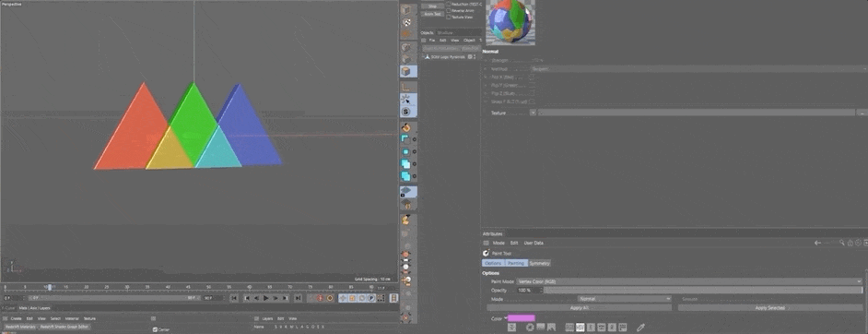The image size is (868, 334).
Task: Click the autokeying circle icon
Action: pyautogui.click(x=330, y=298)
